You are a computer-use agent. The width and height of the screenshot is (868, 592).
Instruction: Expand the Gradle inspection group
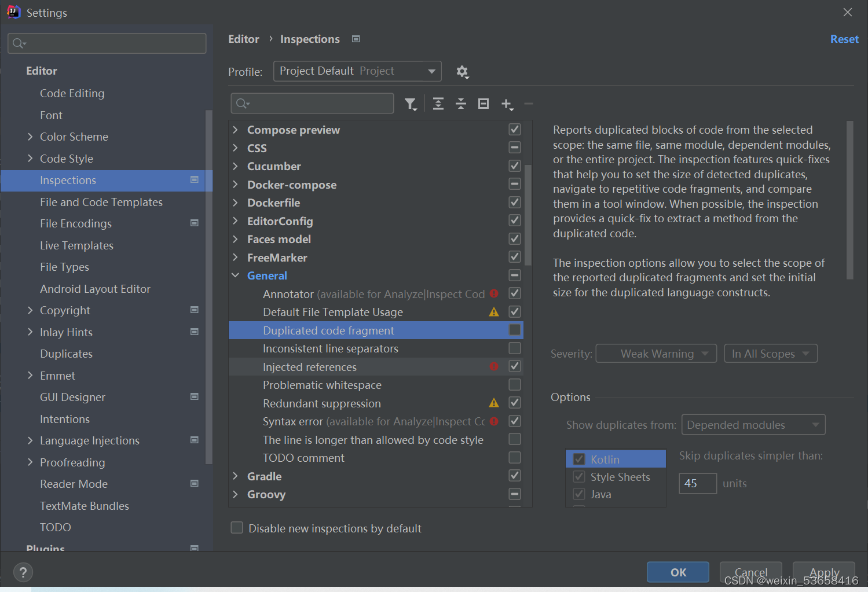coord(235,476)
